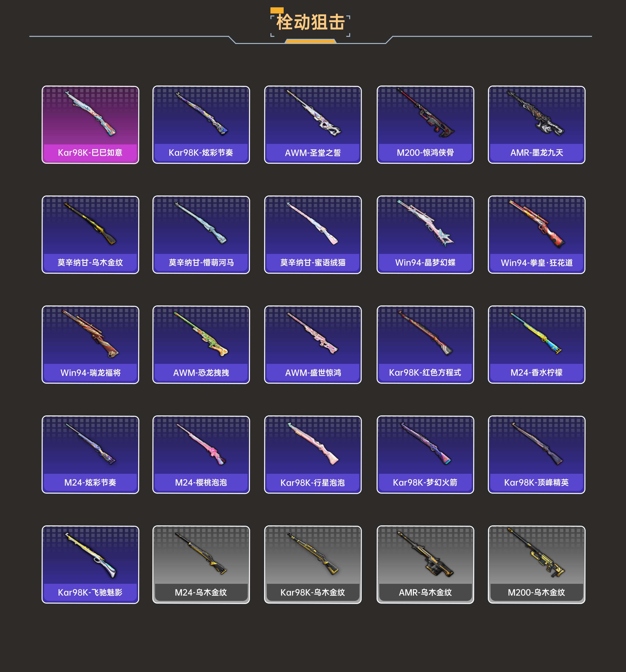The width and height of the screenshot is (626, 672).
Task: Open the M200-惊鸿侠骨 weapon card
Action: pos(425,125)
